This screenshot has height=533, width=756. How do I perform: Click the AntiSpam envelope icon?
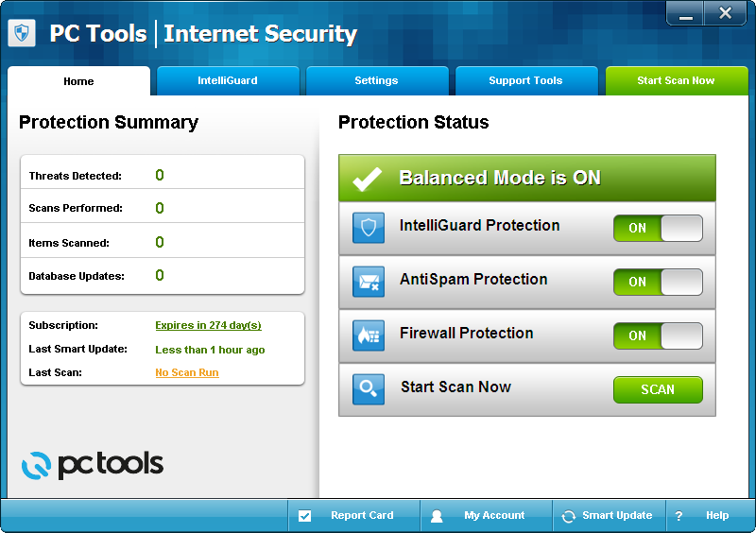coord(369,282)
